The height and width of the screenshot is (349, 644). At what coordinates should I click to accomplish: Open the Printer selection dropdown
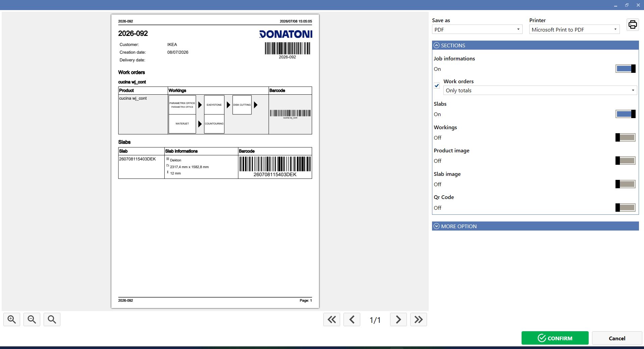click(x=574, y=30)
